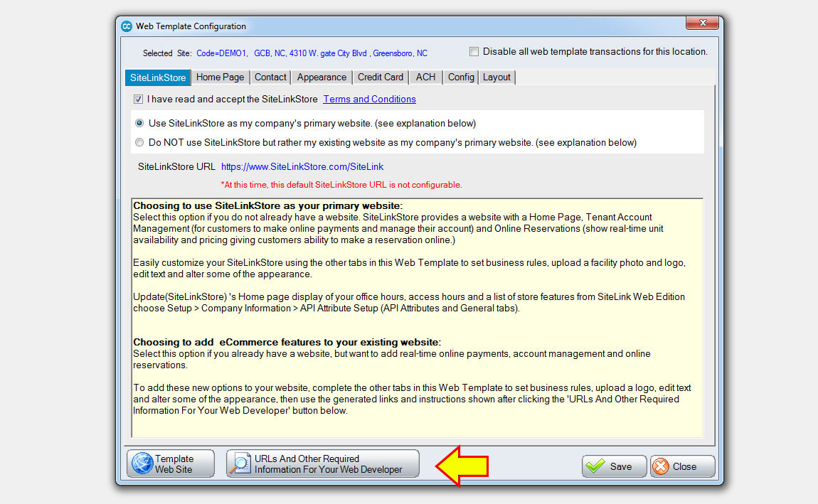Enable Disable all web template transactions checkbox
818x504 pixels.
pyautogui.click(x=474, y=52)
